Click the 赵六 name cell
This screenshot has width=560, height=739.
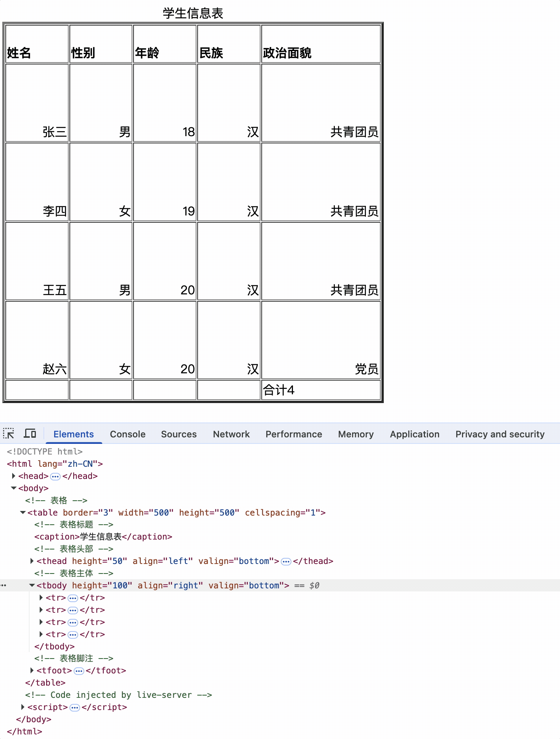pyautogui.click(x=37, y=340)
